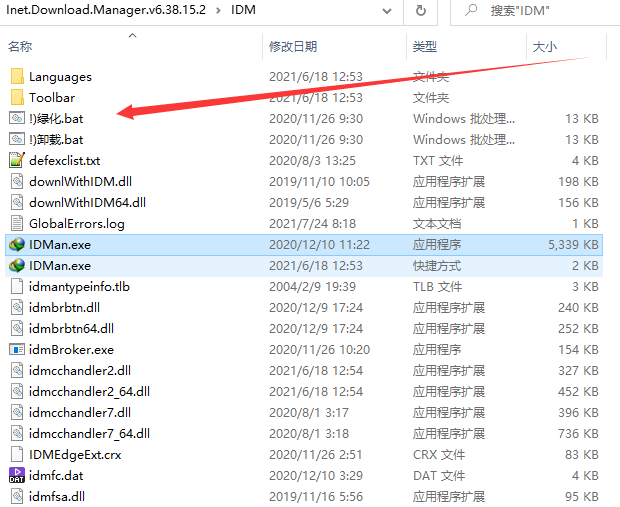The image size is (620, 507).
Task: Sort files by 类型 column header
Action: [425, 46]
